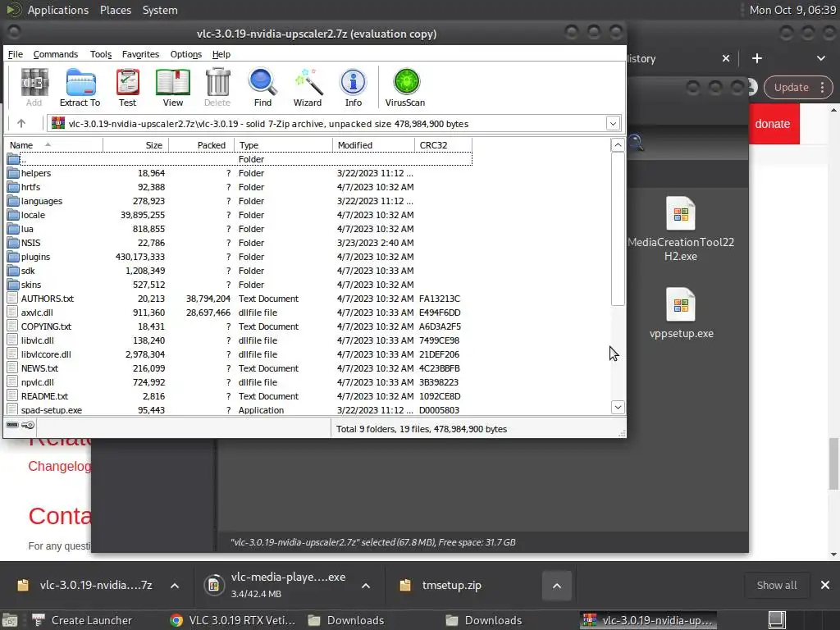Start the VirusScan tool
This screenshot has width=840, height=630.
pos(405,87)
